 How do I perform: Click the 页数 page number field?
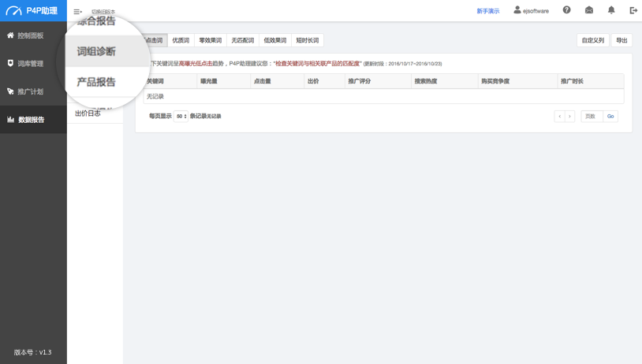[x=592, y=117]
